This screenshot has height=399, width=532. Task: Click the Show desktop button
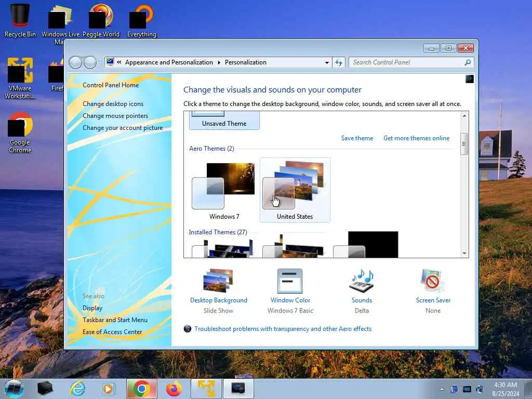[x=528, y=389]
